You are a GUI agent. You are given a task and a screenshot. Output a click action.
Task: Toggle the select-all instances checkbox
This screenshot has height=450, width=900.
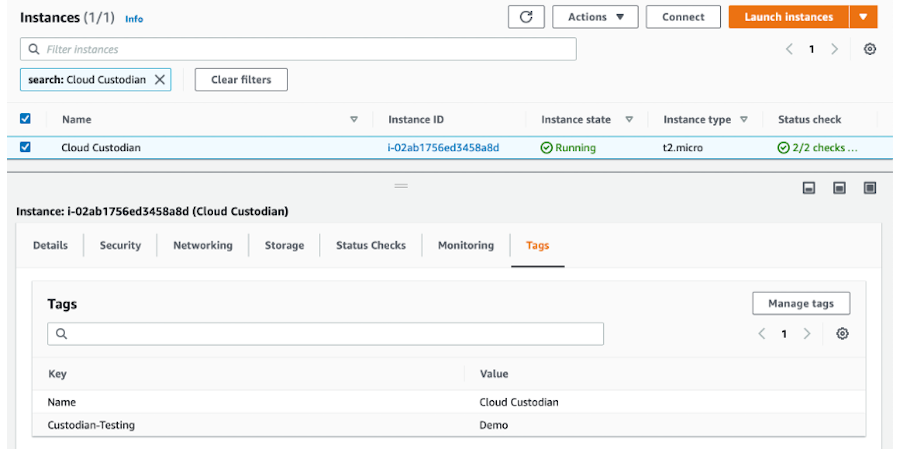pos(26,119)
